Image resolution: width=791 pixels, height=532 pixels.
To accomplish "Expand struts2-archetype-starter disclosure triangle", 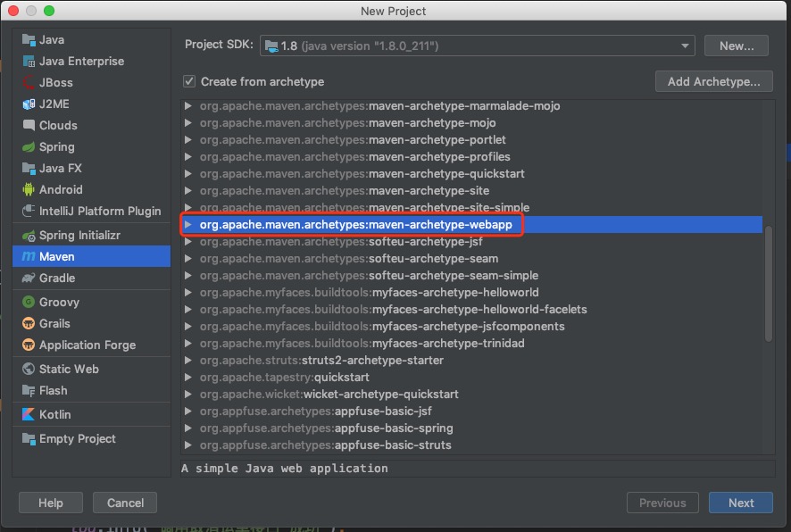I will 188,361.
